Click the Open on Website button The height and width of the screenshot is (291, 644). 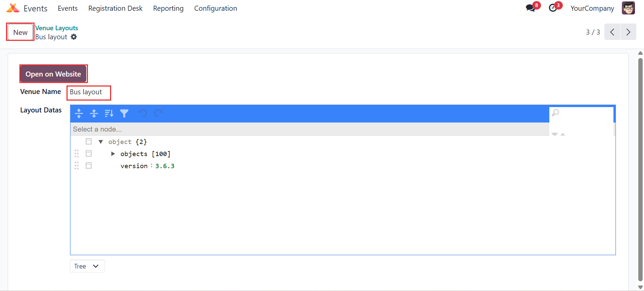click(x=53, y=74)
